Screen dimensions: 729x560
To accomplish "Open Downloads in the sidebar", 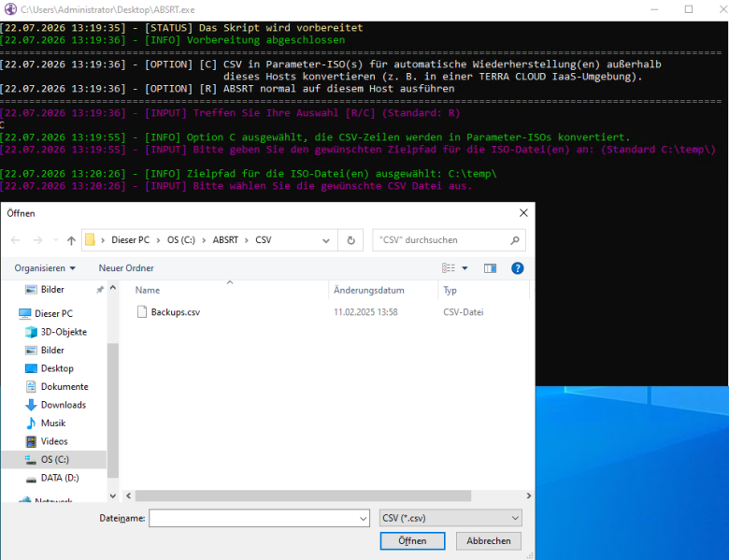I will pos(64,405).
